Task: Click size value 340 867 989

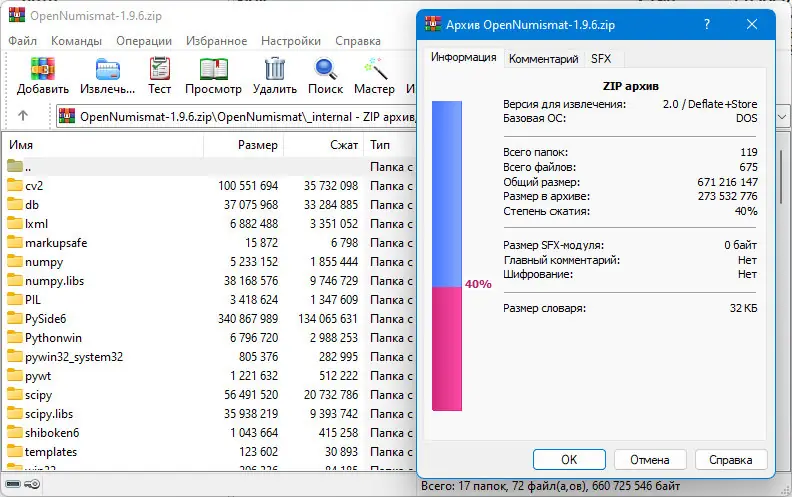Action: [x=248, y=319]
